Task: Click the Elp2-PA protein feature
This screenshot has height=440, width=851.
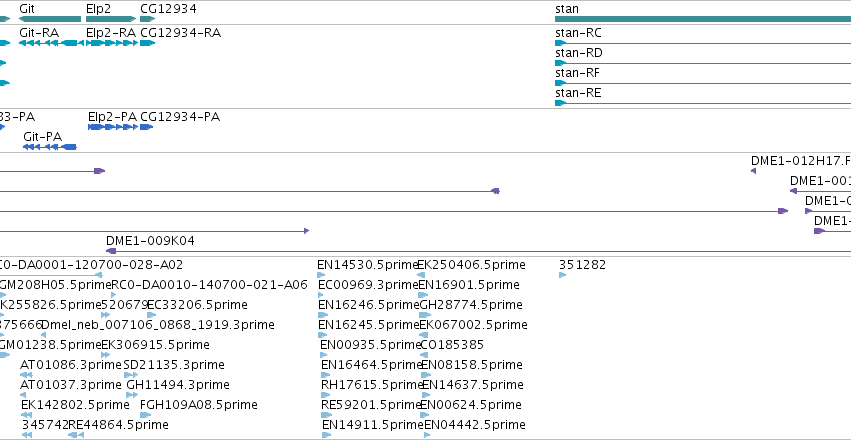Action: click(x=113, y=127)
